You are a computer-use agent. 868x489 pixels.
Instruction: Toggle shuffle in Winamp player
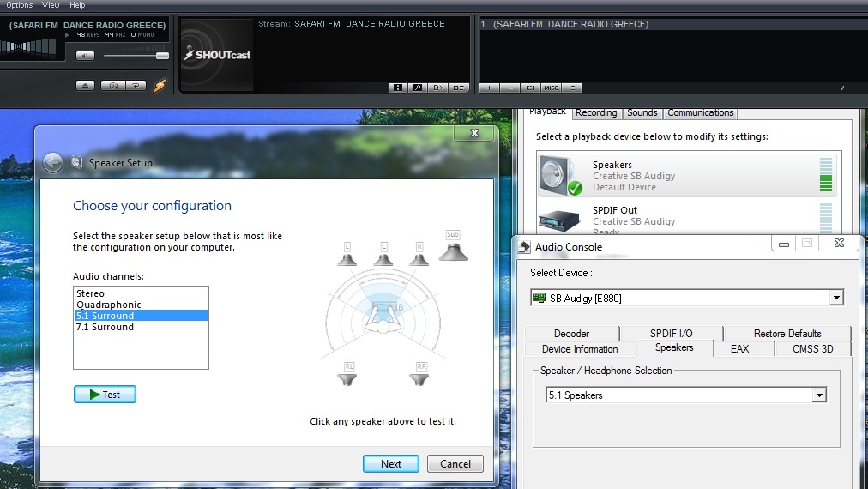[113, 85]
